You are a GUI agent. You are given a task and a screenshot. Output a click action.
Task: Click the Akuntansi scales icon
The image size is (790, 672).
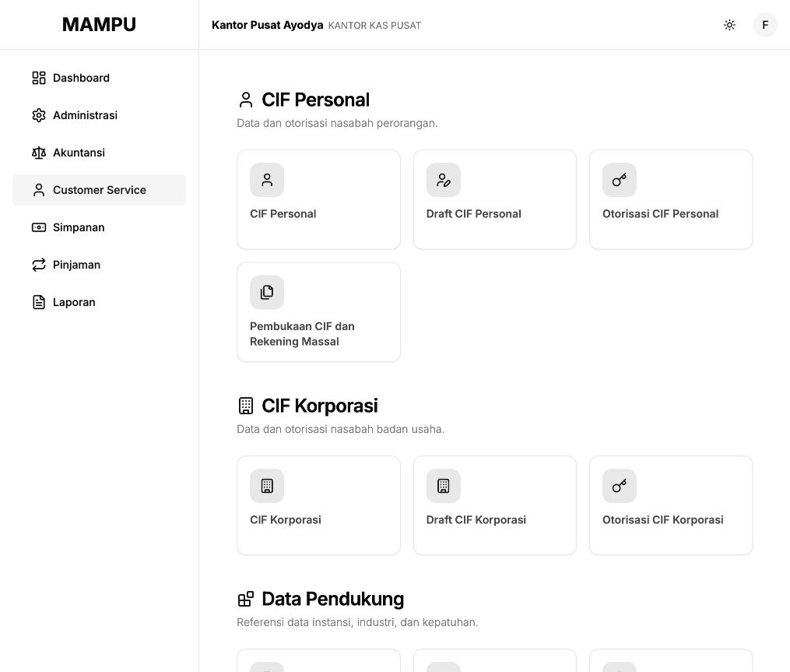[39, 153]
